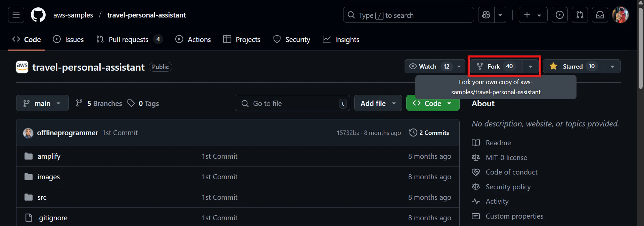
Task: Toggle the Watch button with eye icon
Action: (x=429, y=66)
